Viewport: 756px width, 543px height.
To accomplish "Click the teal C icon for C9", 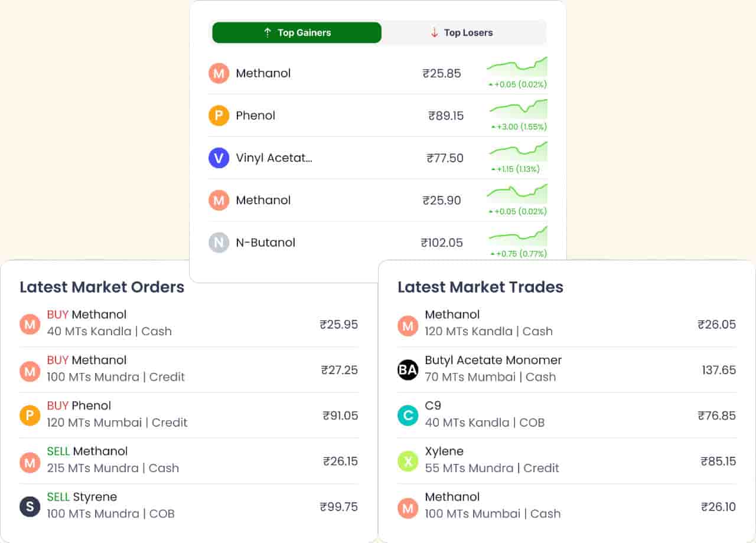I will point(408,416).
